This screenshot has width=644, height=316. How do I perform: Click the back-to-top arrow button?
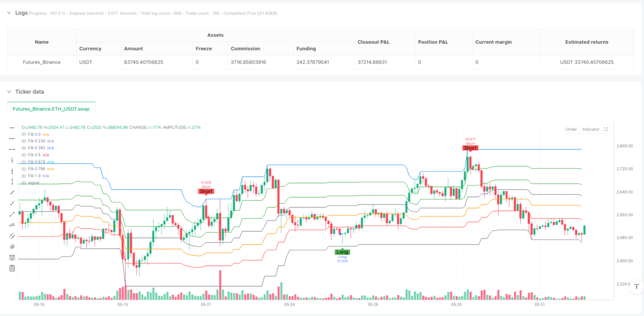pyautogui.click(x=635, y=290)
